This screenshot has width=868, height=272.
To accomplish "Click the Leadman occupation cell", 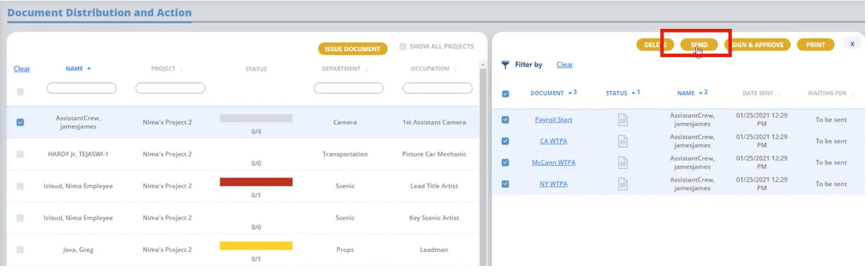I will tap(434, 250).
